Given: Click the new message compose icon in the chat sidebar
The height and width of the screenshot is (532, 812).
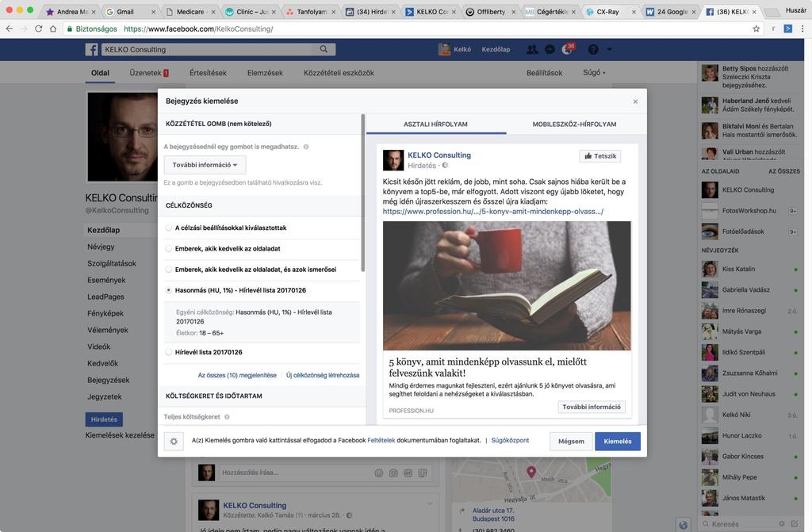Looking at the screenshot, I should point(795,524).
